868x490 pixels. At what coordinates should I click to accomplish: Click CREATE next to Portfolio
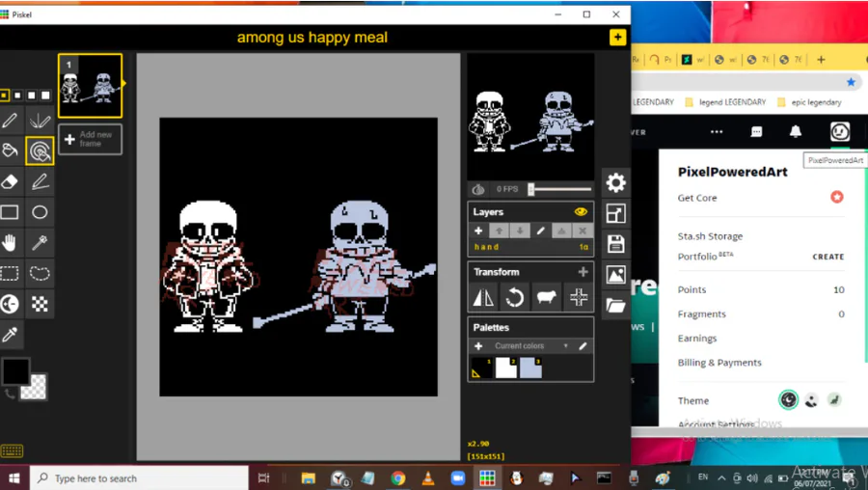[828, 257]
